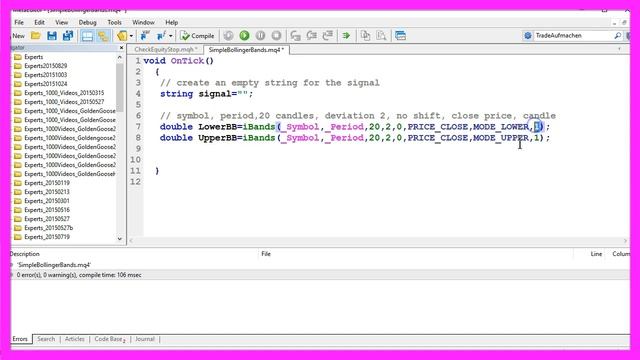This screenshot has height=360, width=640.
Task: Click the terminal windows toolbar icon
Action: coord(400,36)
